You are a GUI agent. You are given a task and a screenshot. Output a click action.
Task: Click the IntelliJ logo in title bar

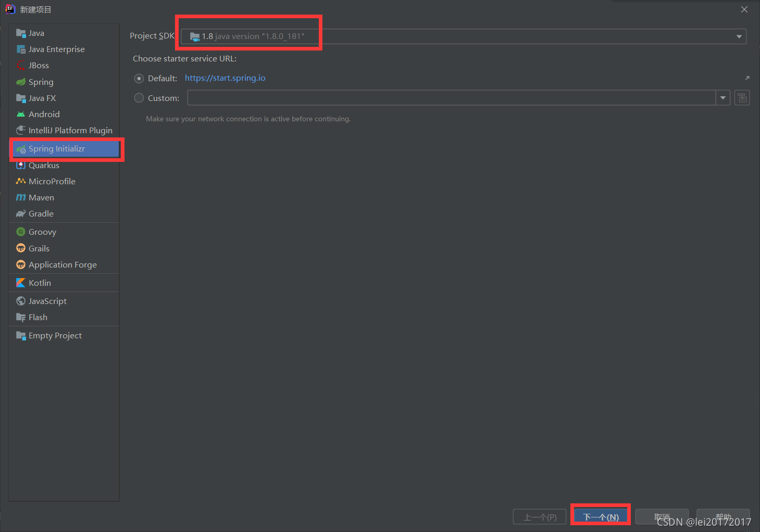point(10,9)
